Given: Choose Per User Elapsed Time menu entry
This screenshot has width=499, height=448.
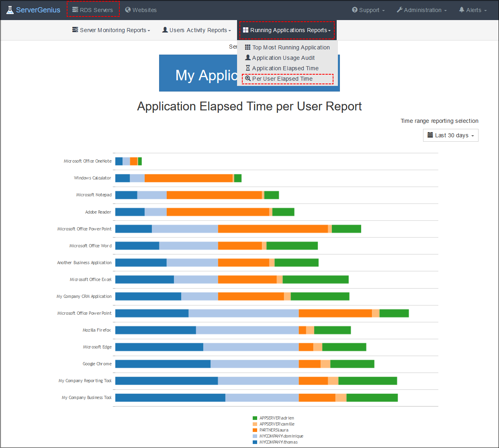Looking at the screenshot, I should 282,79.
